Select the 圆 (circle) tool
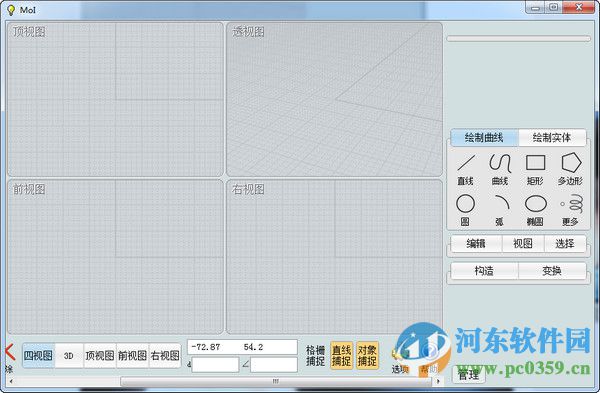Viewport: 600px width, 393px height. pos(465,210)
